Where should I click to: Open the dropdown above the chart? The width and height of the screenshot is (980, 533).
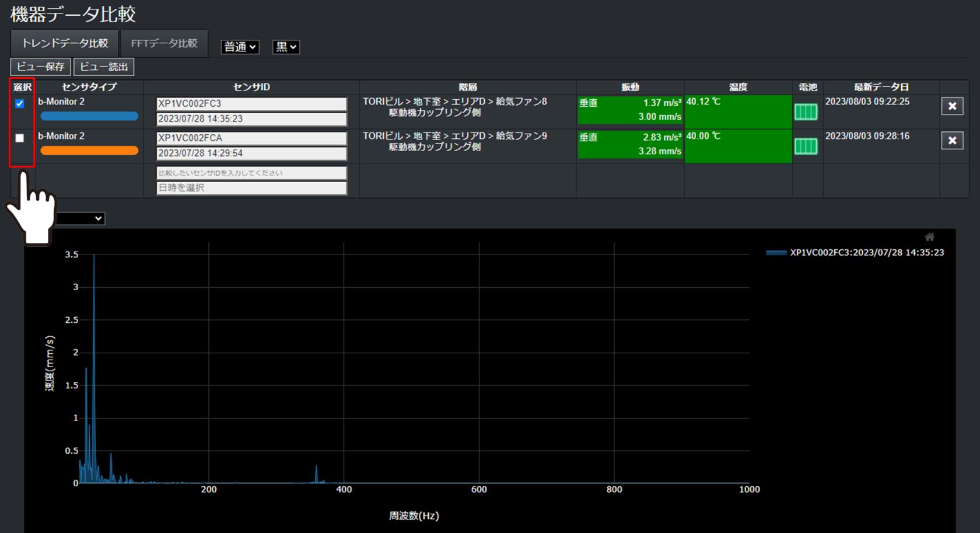coord(80,218)
